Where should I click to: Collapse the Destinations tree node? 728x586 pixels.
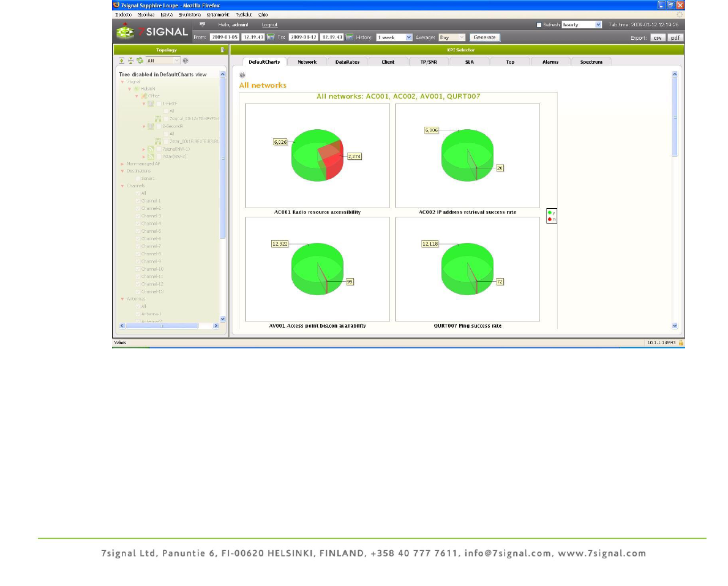coord(122,171)
